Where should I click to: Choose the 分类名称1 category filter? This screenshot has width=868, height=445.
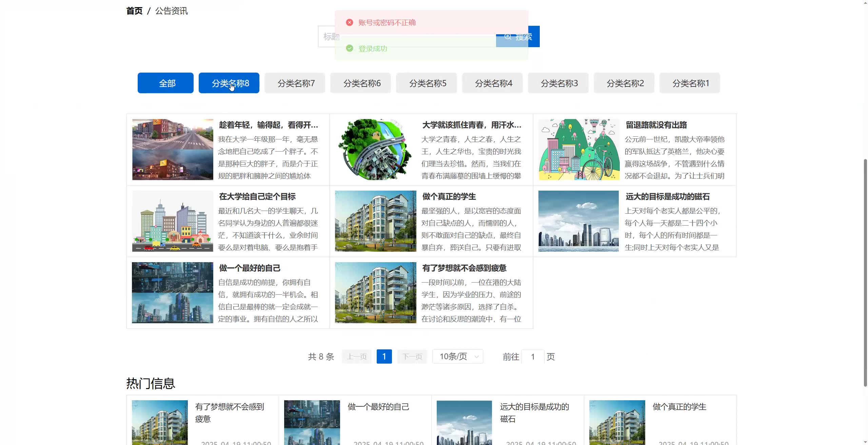689,83
